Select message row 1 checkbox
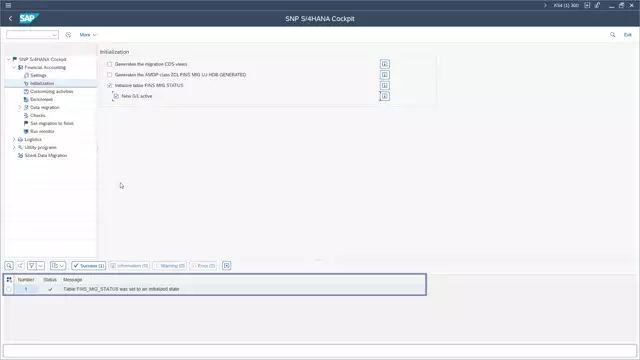 coord(9,289)
